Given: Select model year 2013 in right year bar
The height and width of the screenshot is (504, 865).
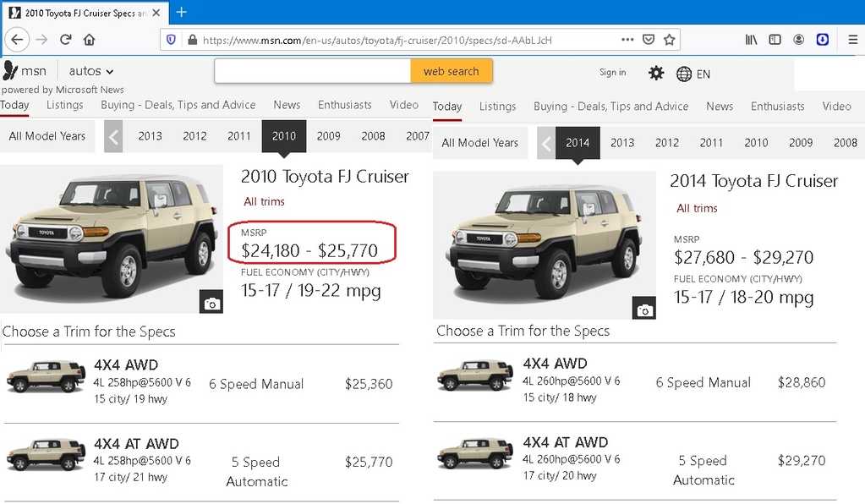Looking at the screenshot, I should 622,143.
